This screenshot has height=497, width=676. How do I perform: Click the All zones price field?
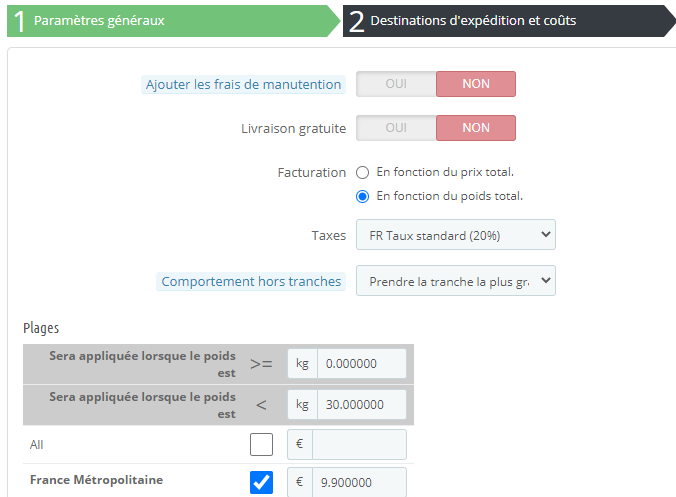[x=359, y=445]
